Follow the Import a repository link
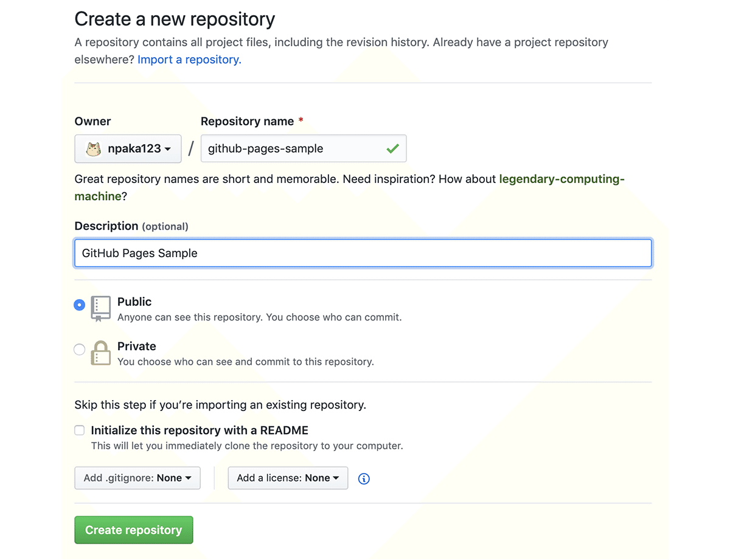Screen dimensions: 730x560 (x=189, y=60)
